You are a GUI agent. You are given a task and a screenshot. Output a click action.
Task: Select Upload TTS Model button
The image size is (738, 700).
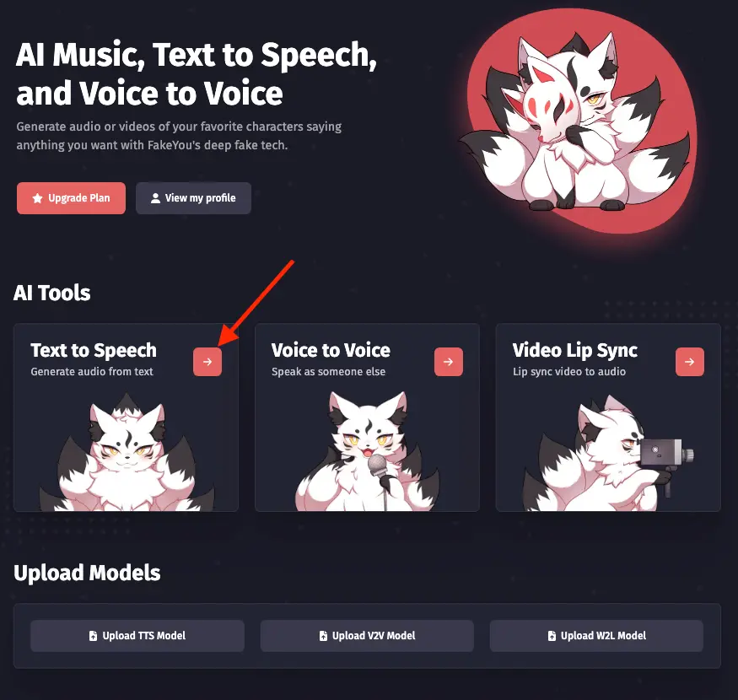click(x=137, y=636)
